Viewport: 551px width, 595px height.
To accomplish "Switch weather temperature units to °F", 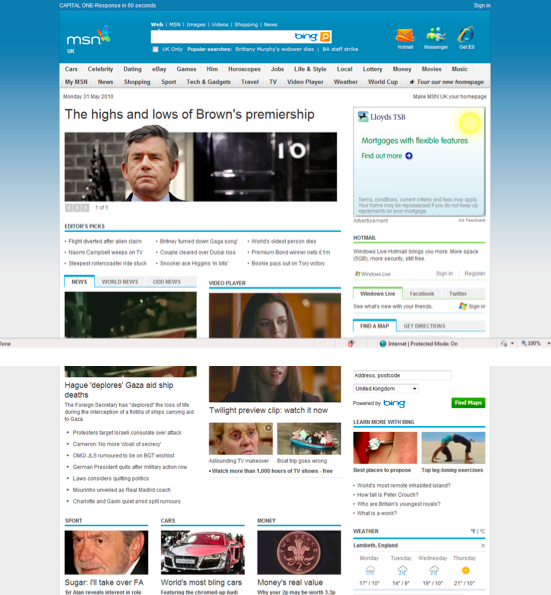I will (x=473, y=531).
